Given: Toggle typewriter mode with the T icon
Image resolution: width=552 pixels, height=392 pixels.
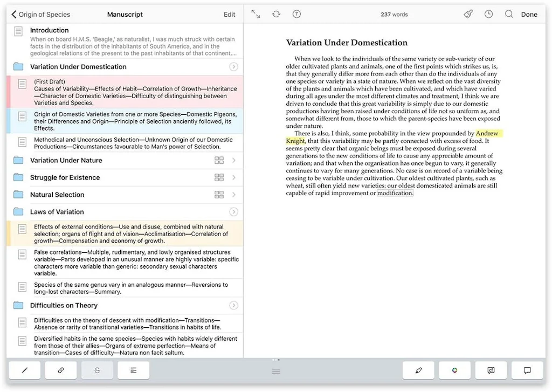Looking at the screenshot, I should click(296, 14).
